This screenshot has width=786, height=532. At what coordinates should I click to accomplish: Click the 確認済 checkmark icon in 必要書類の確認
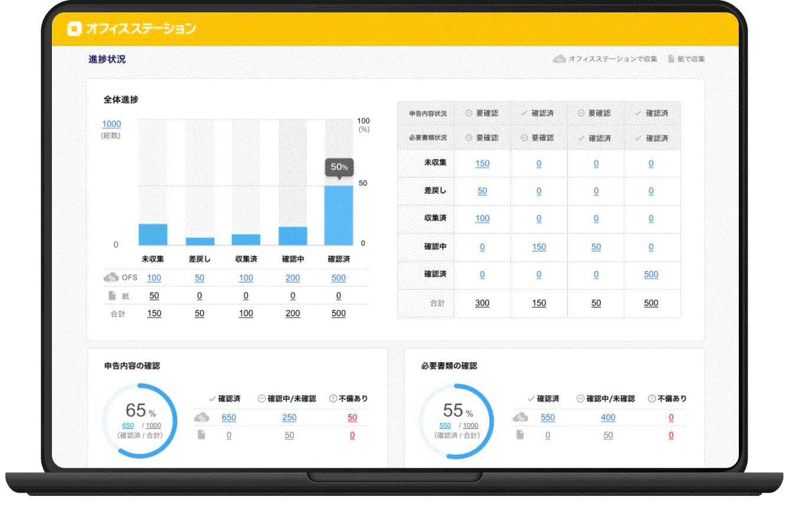531,399
